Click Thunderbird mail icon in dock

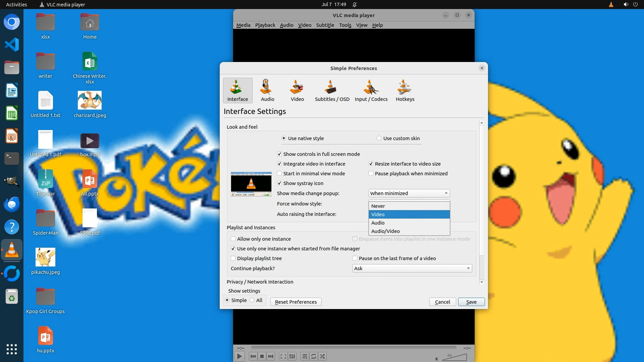point(12,204)
